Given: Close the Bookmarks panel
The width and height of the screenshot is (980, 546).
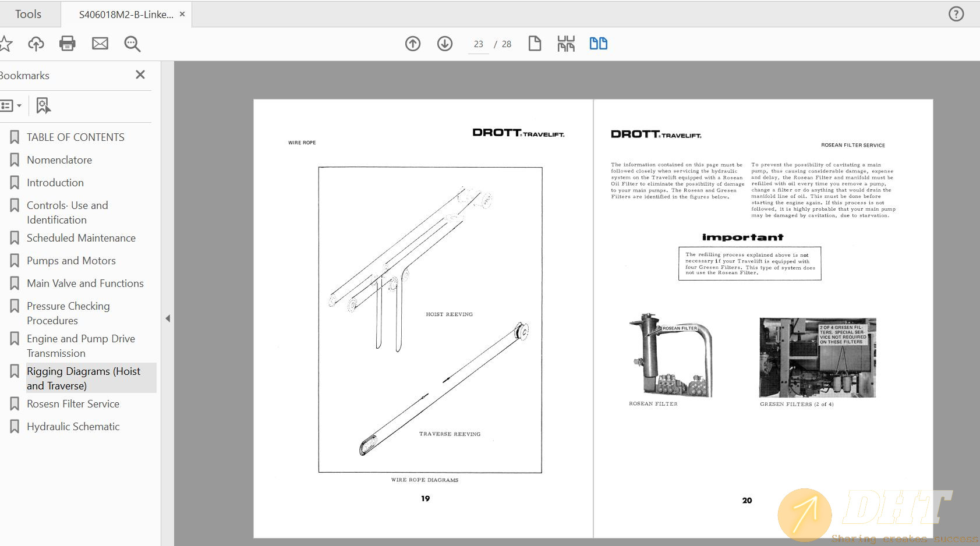Looking at the screenshot, I should [140, 75].
